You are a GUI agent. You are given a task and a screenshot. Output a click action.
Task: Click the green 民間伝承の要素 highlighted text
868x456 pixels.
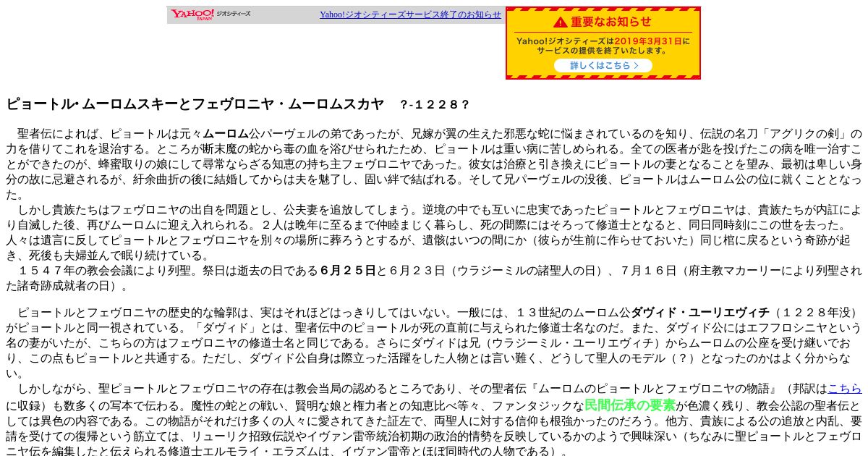point(629,405)
